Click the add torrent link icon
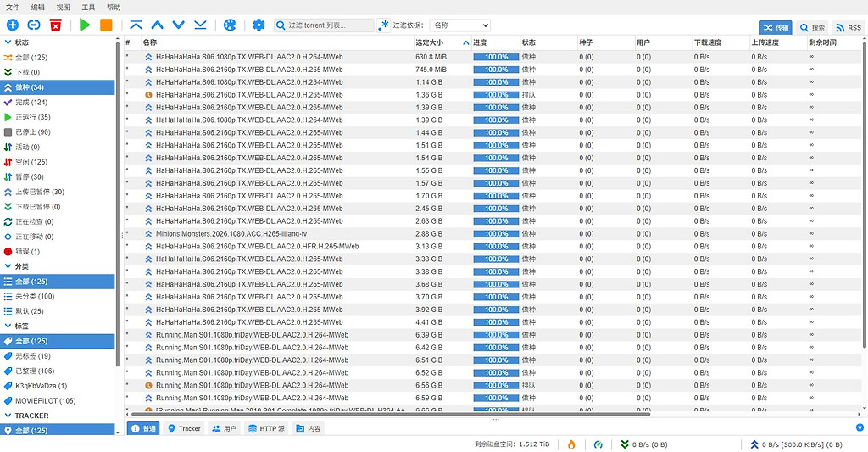The image size is (868, 452). 34,25
